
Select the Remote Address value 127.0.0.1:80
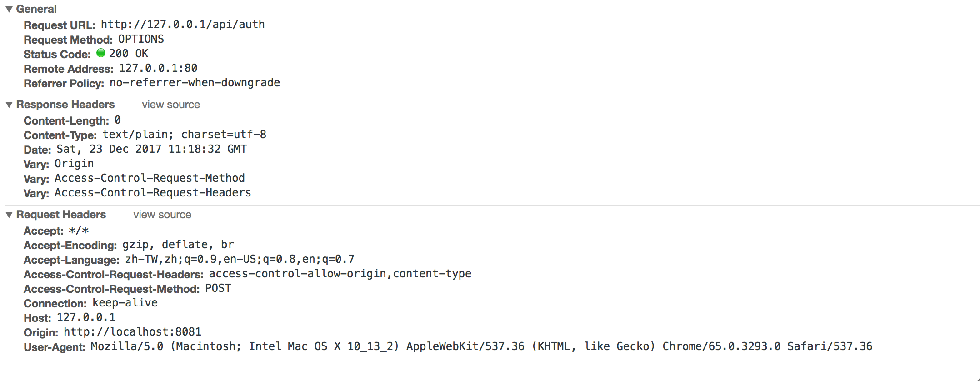coord(158,68)
